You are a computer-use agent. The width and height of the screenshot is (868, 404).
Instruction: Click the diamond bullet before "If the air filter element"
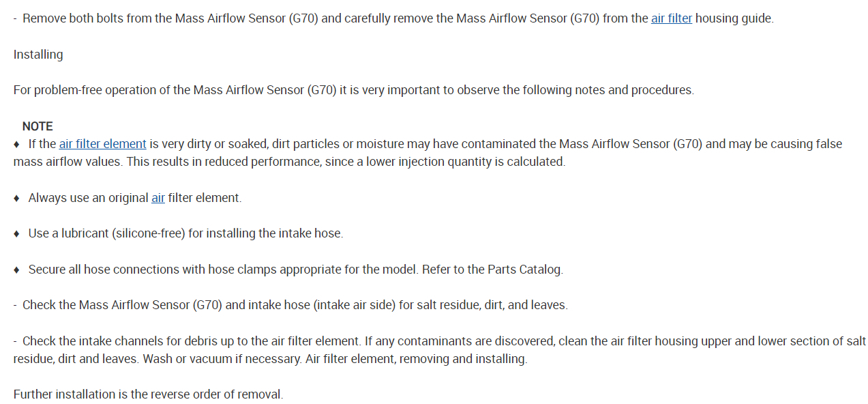click(x=17, y=144)
